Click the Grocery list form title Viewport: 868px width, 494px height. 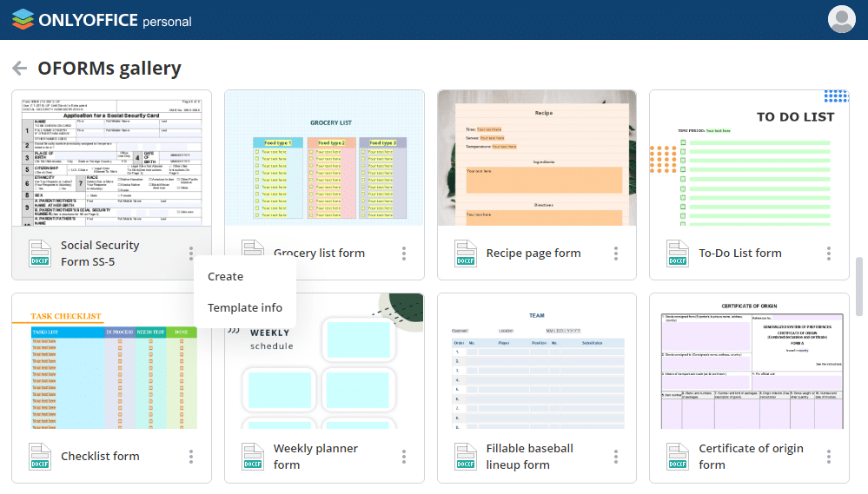tap(319, 254)
